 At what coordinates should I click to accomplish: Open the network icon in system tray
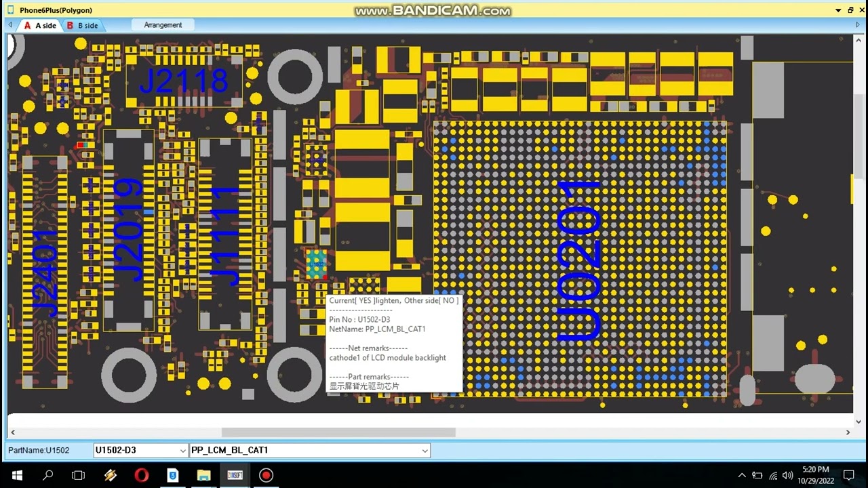(772, 475)
